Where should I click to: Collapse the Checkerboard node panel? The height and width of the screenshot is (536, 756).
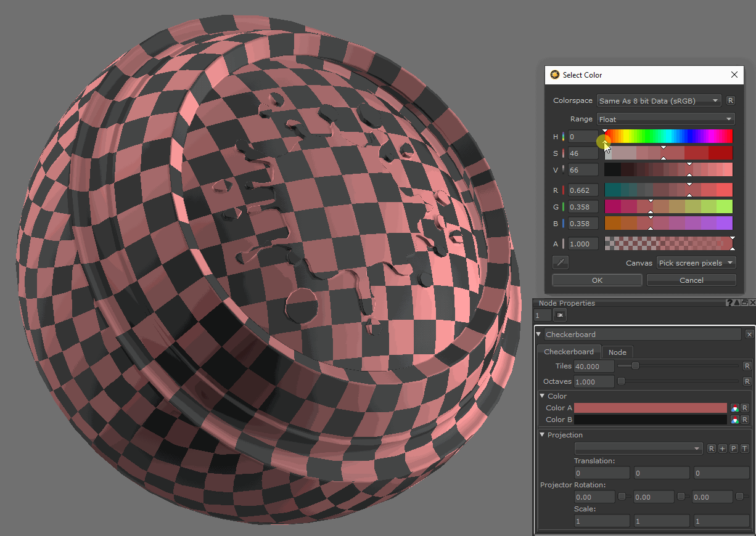(539, 335)
